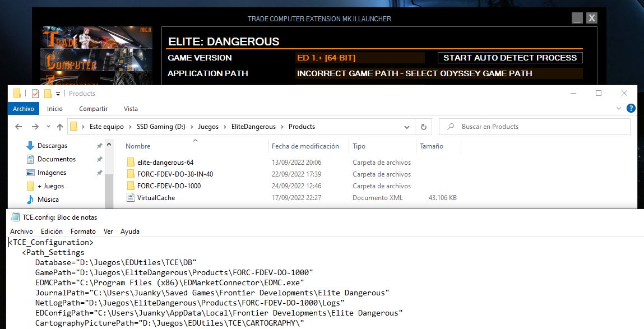Click New folder icon in title bar
The image size is (644, 329).
click(x=48, y=94)
